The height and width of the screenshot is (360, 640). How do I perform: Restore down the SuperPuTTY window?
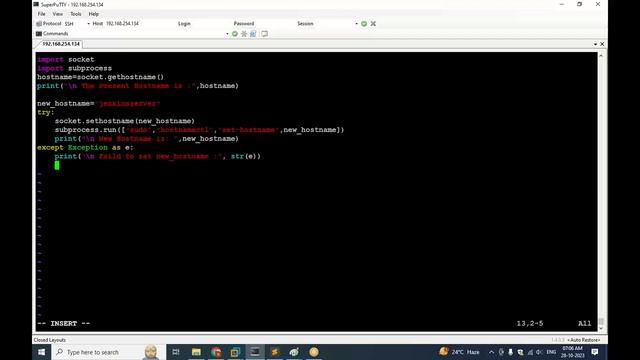tap(580, 4)
